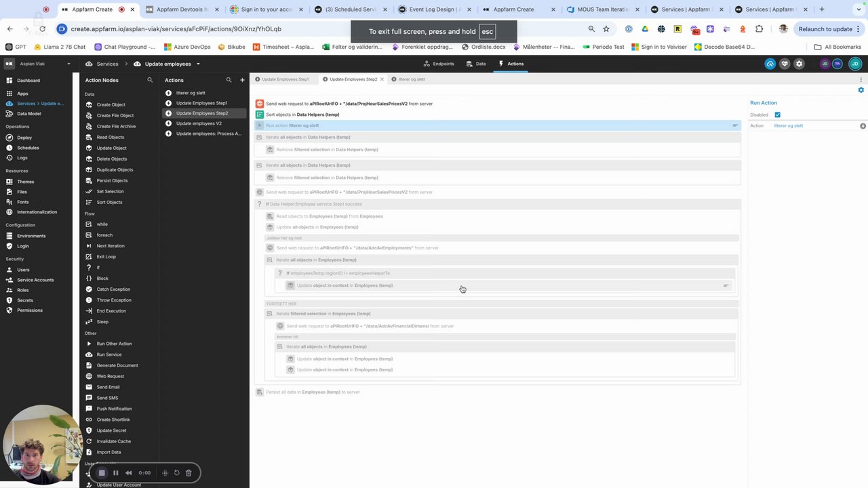This screenshot has width=868, height=488.
Task: Select the Push Notification node
Action: point(114,409)
